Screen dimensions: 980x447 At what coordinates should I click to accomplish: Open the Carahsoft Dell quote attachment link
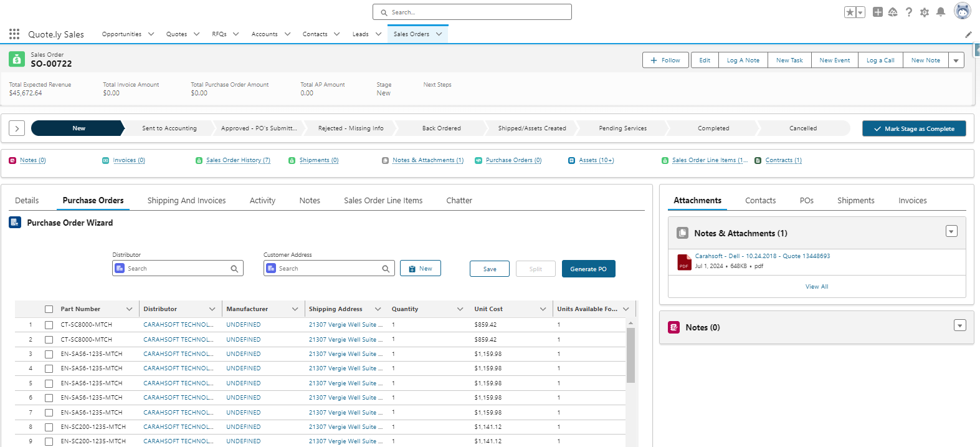pyautogui.click(x=762, y=256)
